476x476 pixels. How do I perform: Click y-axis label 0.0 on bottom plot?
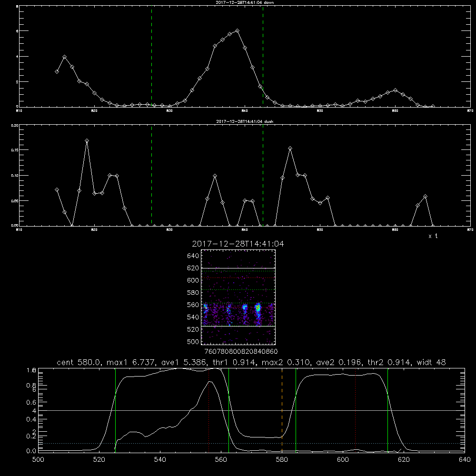click(x=31, y=451)
